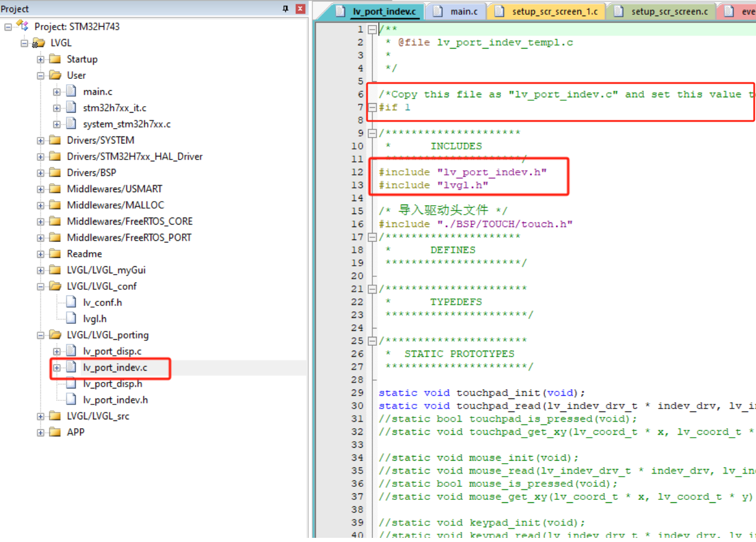This screenshot has height=542, width=756.
Task: Select Middlewares/USMART group label
Action: coord(114,189)
